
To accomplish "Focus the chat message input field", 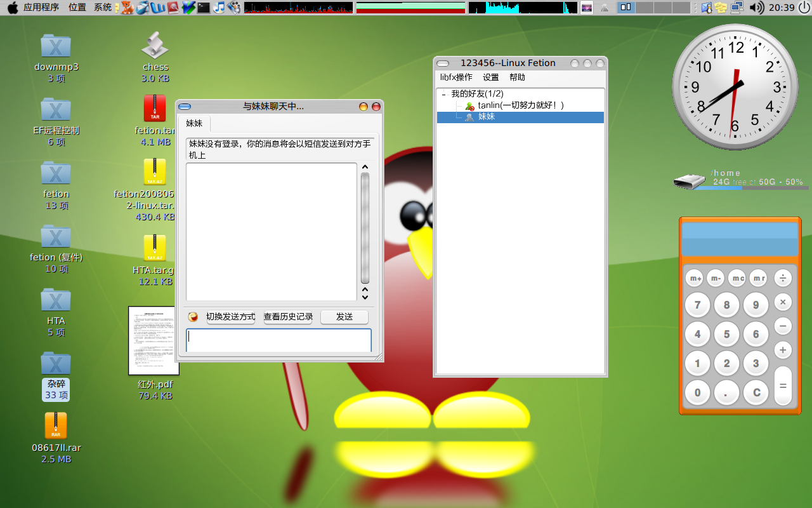I will click(278, 340).
